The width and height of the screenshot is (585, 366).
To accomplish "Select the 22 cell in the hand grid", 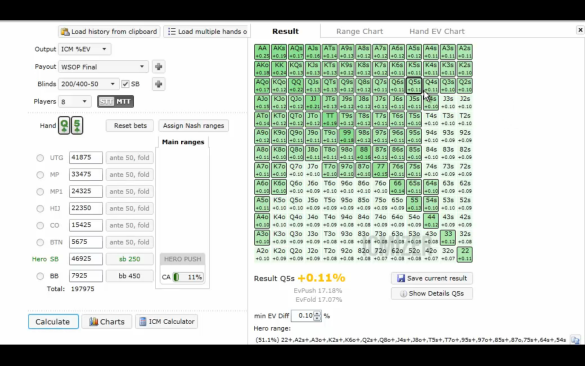I will [465, 254].
